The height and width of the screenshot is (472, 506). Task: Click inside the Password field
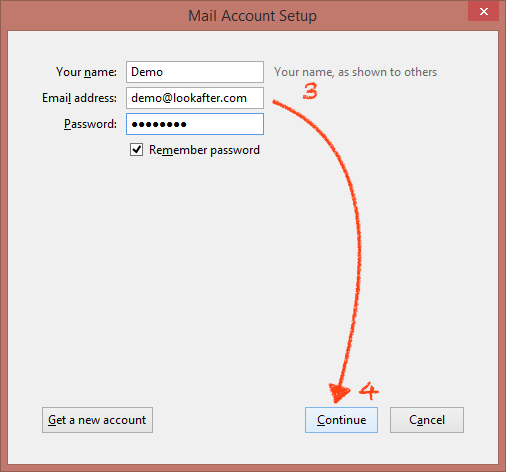pos(195,124)
